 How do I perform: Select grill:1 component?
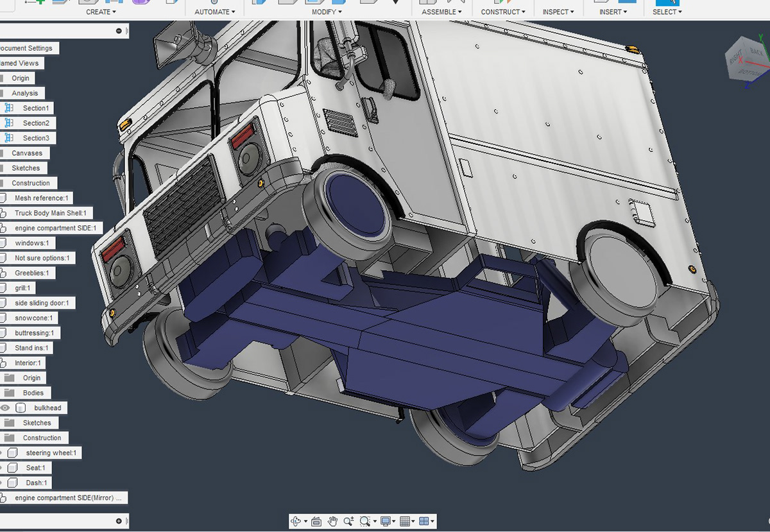tap(19, 287)
